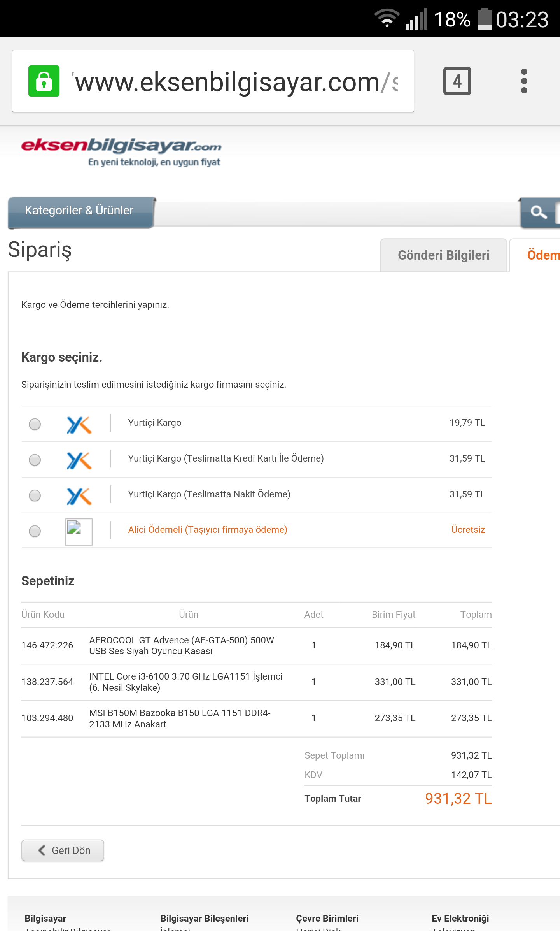Select Teslimatta Kredi Kartı İle Ödeme radio

click(35, 460)
